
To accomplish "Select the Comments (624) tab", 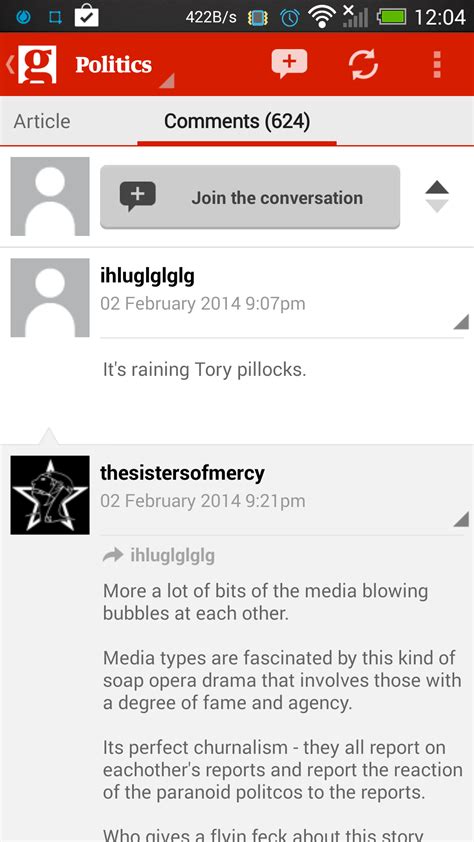I will pyautogui.click(x=237, y=121).
